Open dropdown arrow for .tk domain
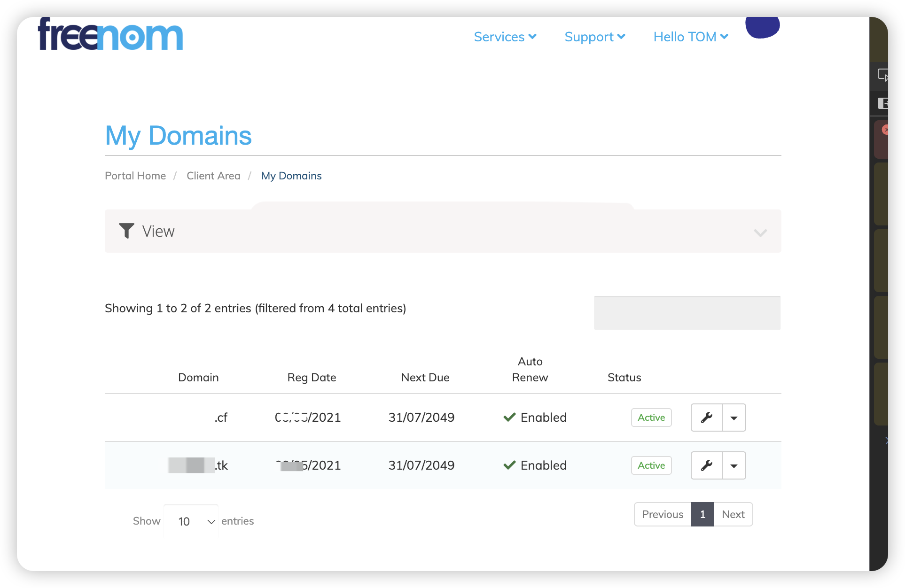Viewport: 905px width, 588px height. tap(734, 465)
